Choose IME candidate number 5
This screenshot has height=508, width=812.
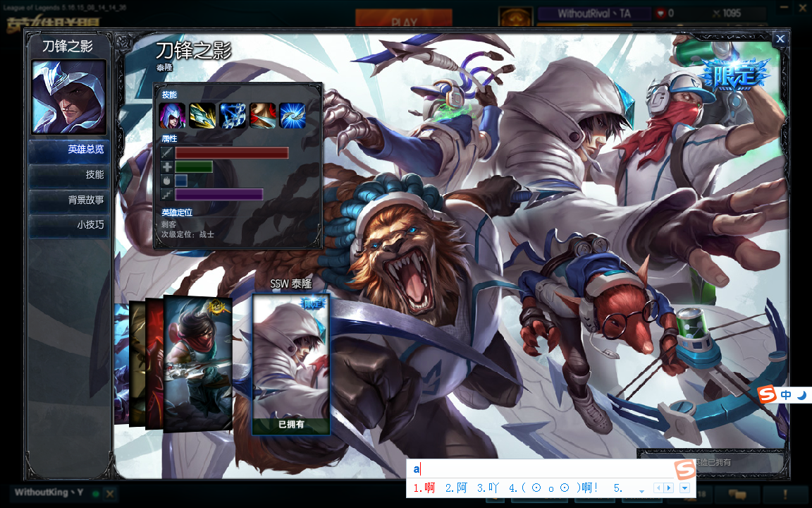pos(618,488)
